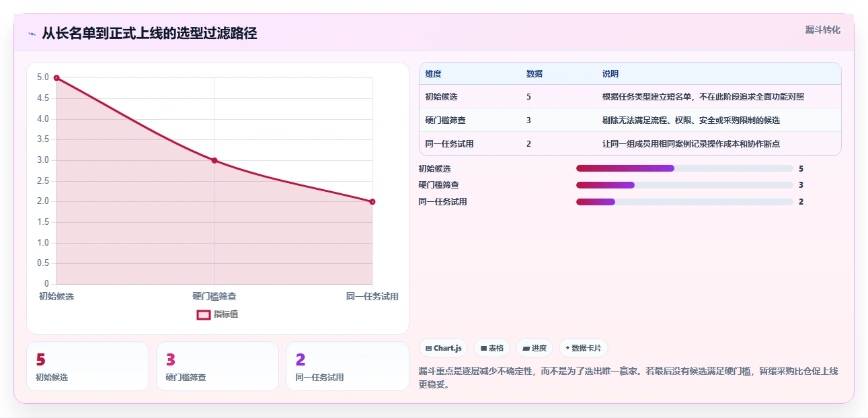Click the description starting 根据任务类型建立短名单
The image size is (868, 418).
point(703,96)
